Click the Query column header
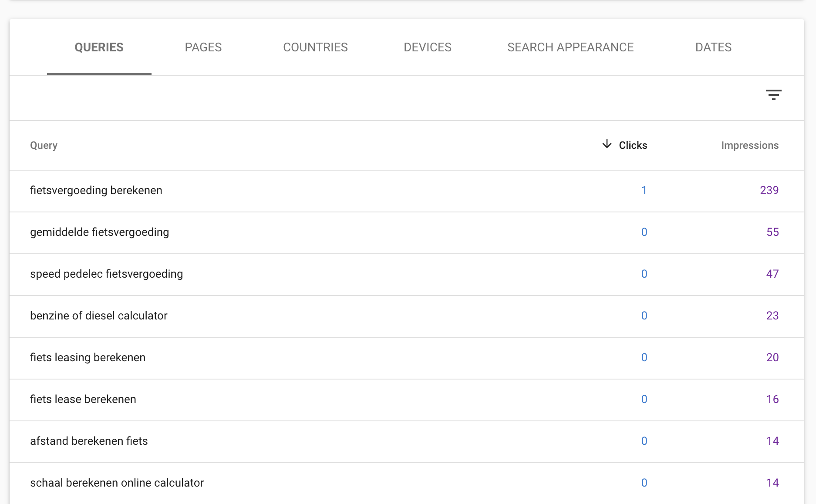This screenshot has height=504, width=816. (x=44, y=145)
